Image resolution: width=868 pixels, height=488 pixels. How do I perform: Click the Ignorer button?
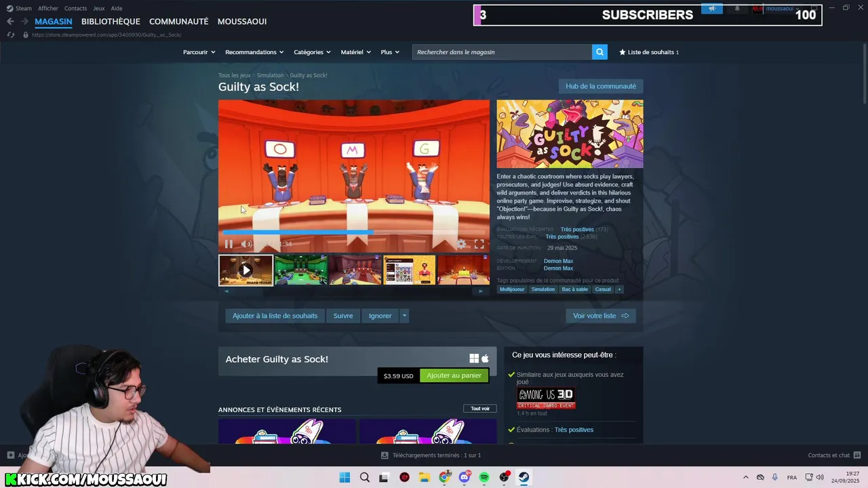(x=380, y=316)
